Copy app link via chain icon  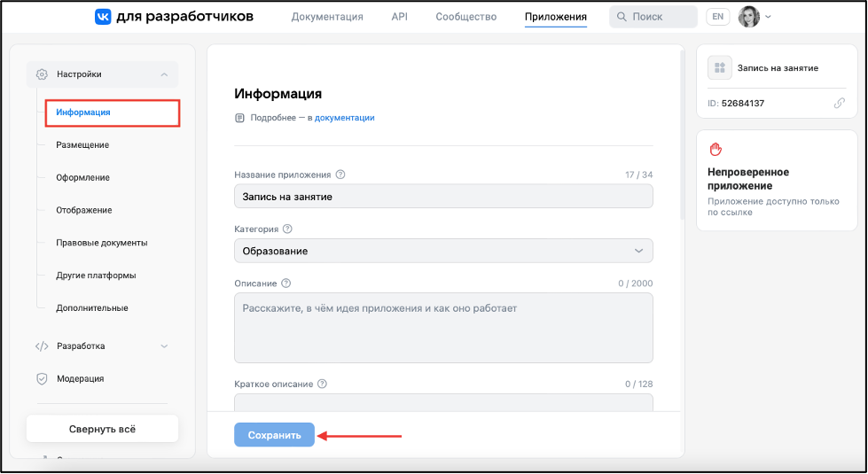[x=840, y=104]
